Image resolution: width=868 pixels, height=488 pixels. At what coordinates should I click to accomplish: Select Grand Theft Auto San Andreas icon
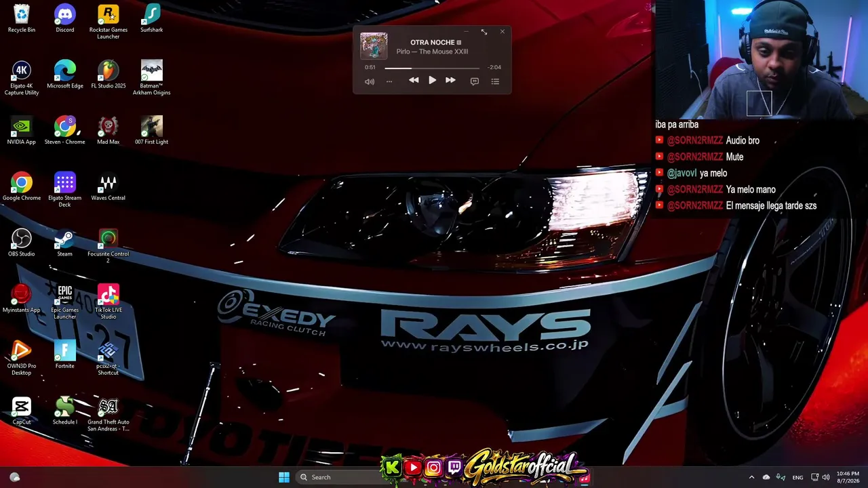pyautogui.click(x=108, y=415)
